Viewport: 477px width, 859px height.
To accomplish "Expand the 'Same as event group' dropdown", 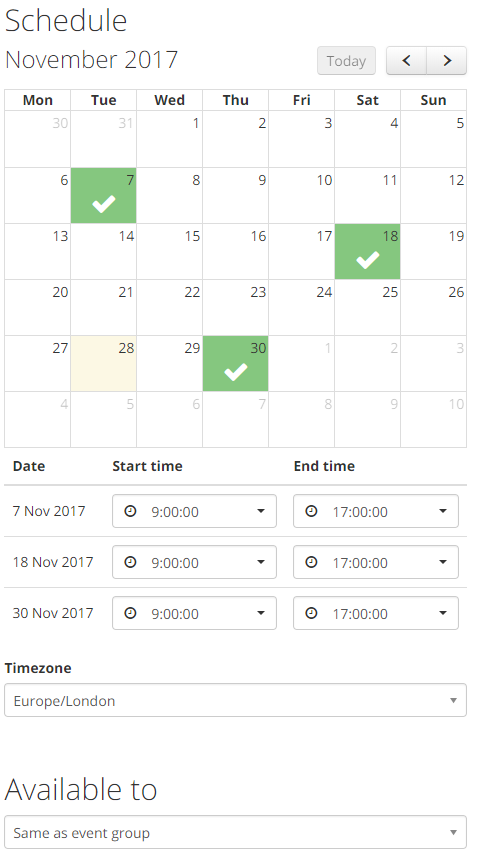I will pos(235,833).
